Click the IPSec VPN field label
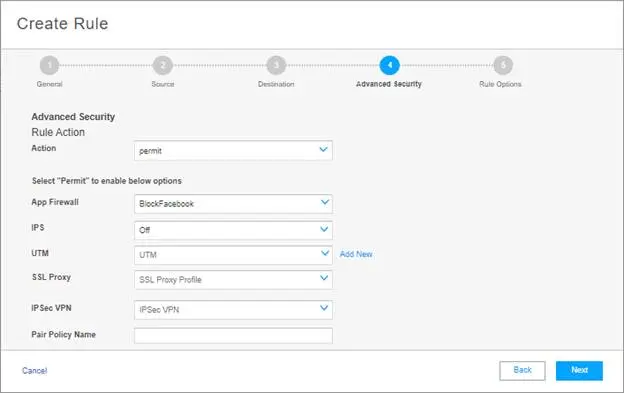 pos(51,308)
